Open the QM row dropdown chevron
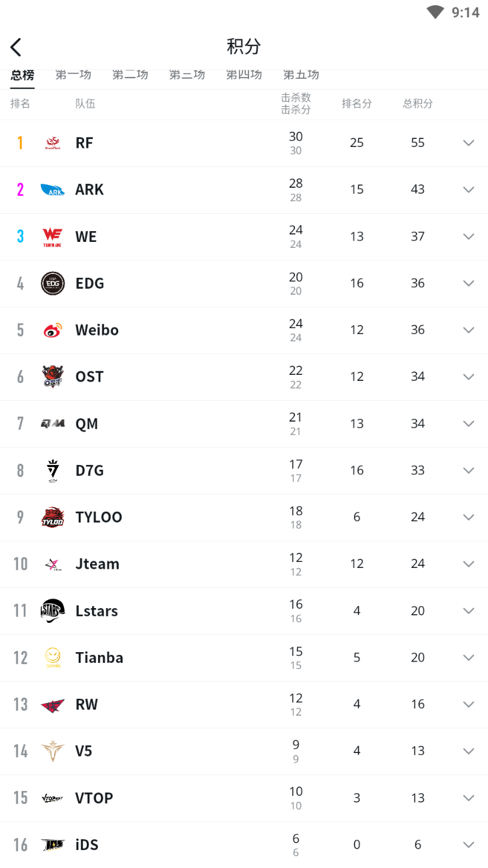Viewport: 488px width, 868px height. [x=469, y=424]
